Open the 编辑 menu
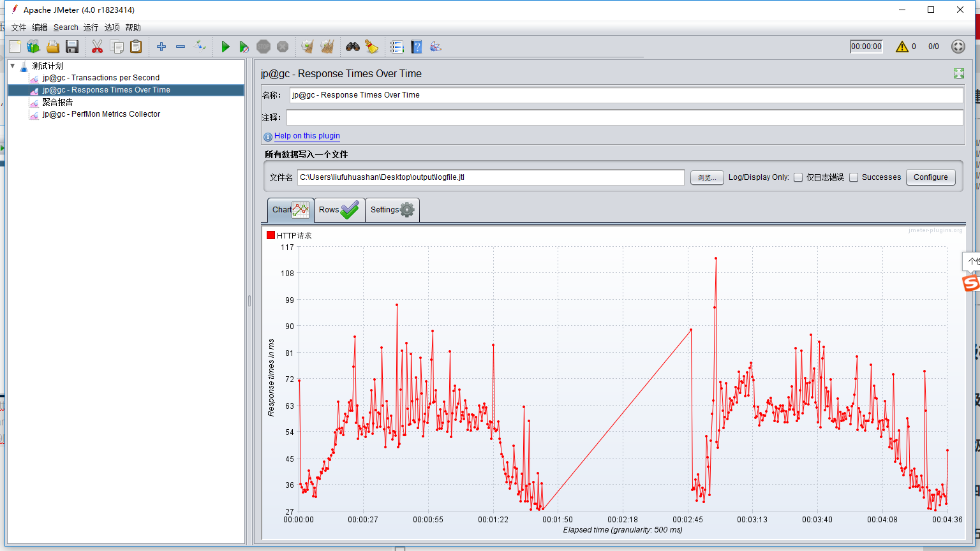Image resolution: width=980 pixels, height=551 pixels. (40, 27)
